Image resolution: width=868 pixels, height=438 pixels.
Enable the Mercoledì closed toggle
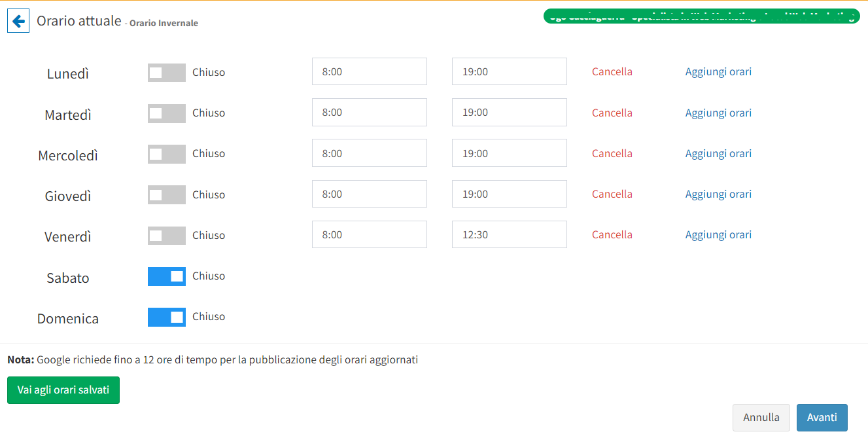pos(166,154)
